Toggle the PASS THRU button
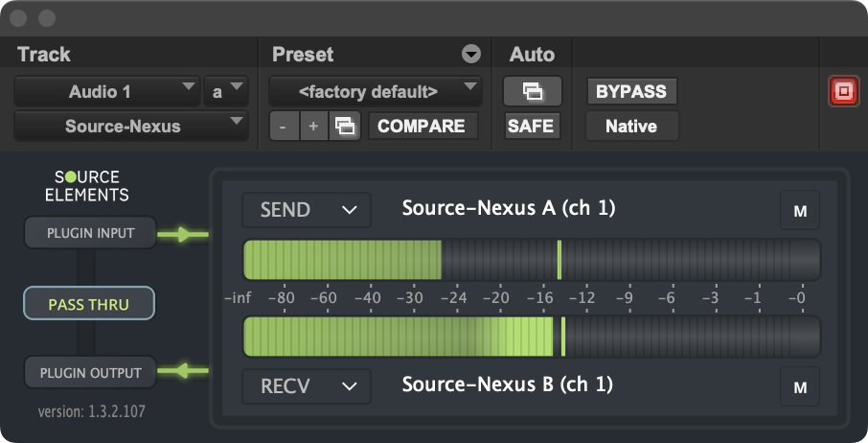 coord(89,305)
